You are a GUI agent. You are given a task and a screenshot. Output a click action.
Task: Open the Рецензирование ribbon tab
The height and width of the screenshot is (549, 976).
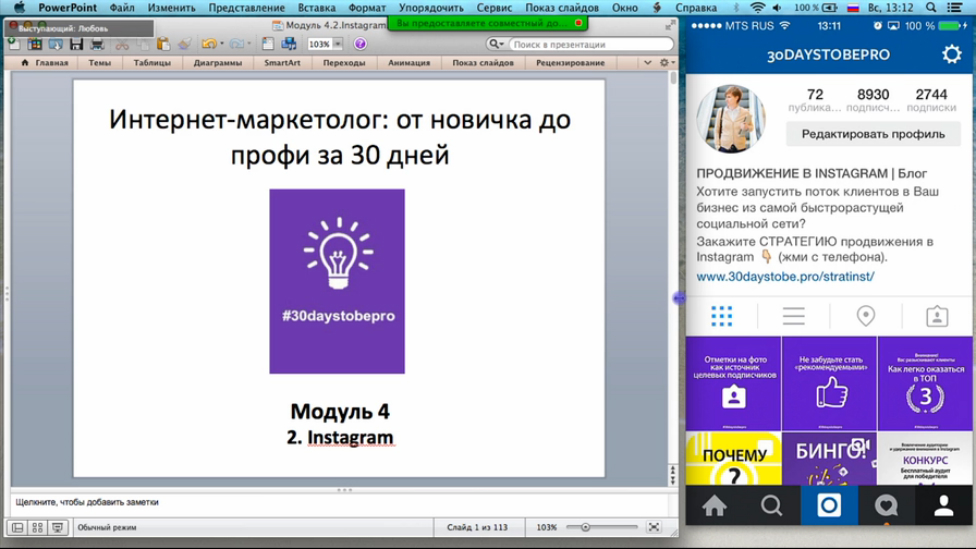pyautogui.click(x=570, y=63)
